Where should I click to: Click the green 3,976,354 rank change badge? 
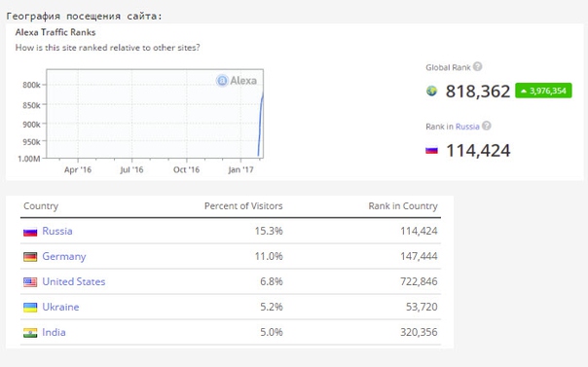point(543,91)
